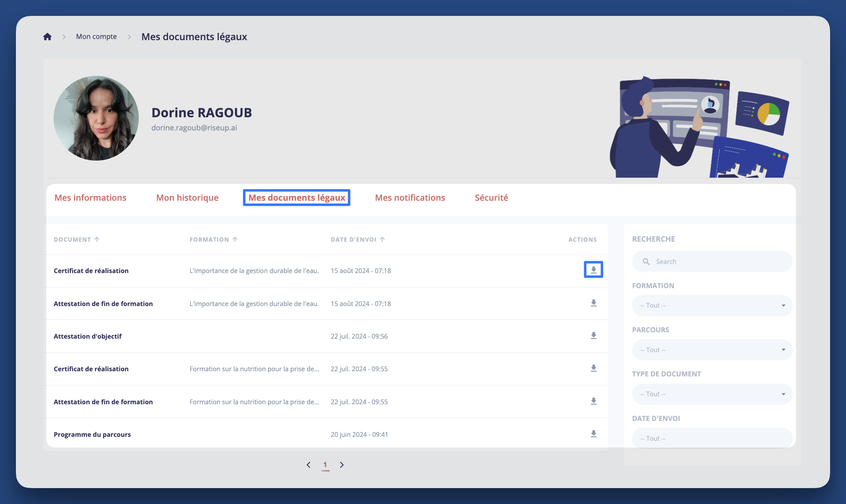Go to the home icon in breadcrumb
This screenshot has width=846, height=504.
47,37
